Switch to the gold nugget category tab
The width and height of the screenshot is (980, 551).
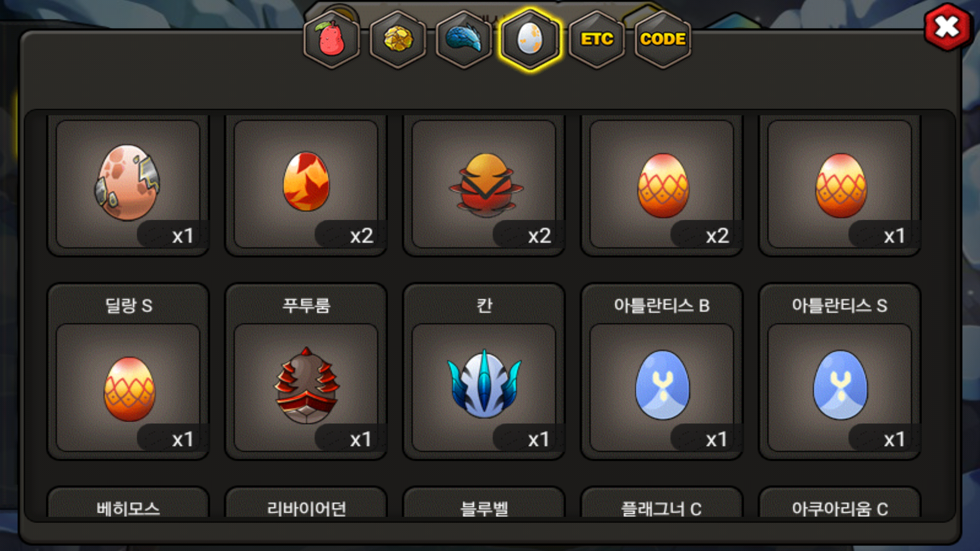coord(398,39)
